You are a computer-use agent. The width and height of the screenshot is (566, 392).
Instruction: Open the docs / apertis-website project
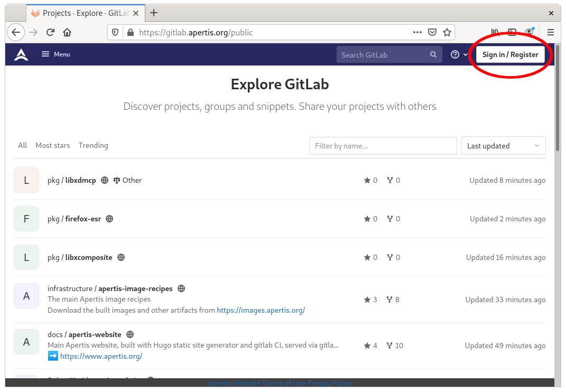pos(85,334)
